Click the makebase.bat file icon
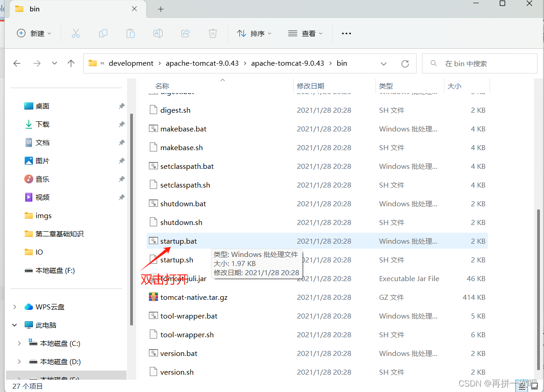The image size is (544, 392). 153,129
